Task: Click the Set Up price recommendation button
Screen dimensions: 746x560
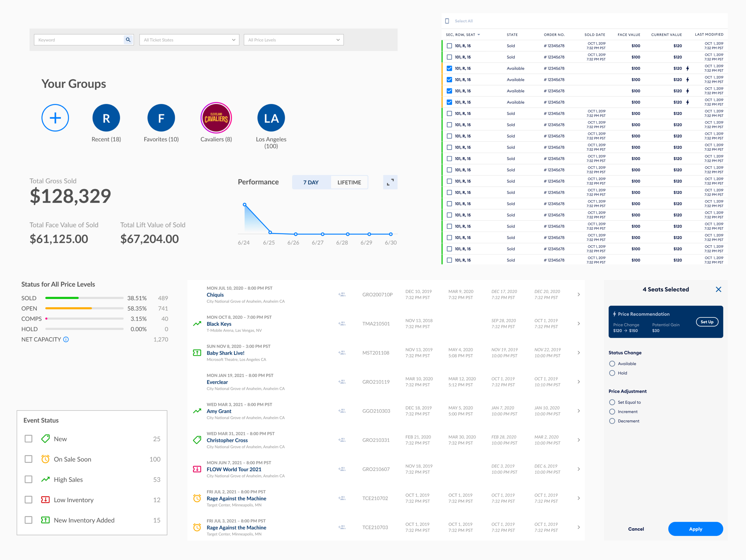Action: point(707,322)
